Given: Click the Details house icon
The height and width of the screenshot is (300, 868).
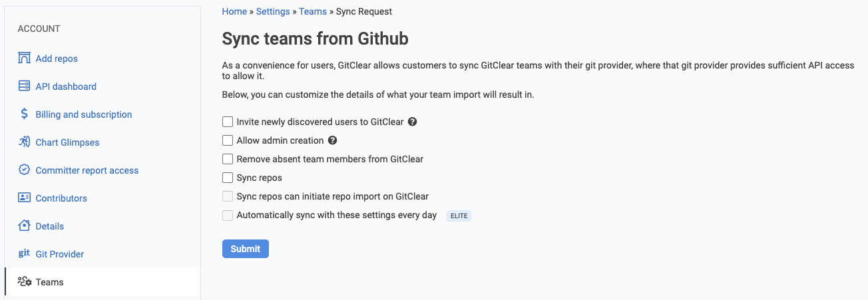Looking at the screenshot, I should coord(24,225).
